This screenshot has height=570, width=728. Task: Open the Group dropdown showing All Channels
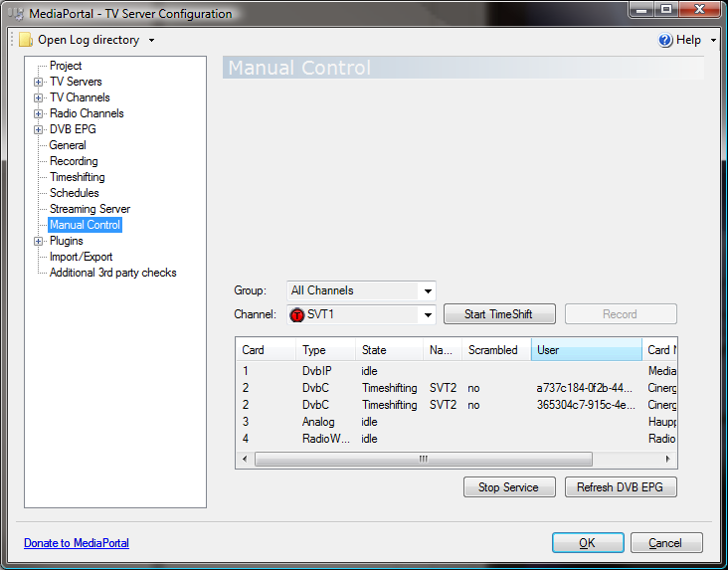(x=428, y=290)
